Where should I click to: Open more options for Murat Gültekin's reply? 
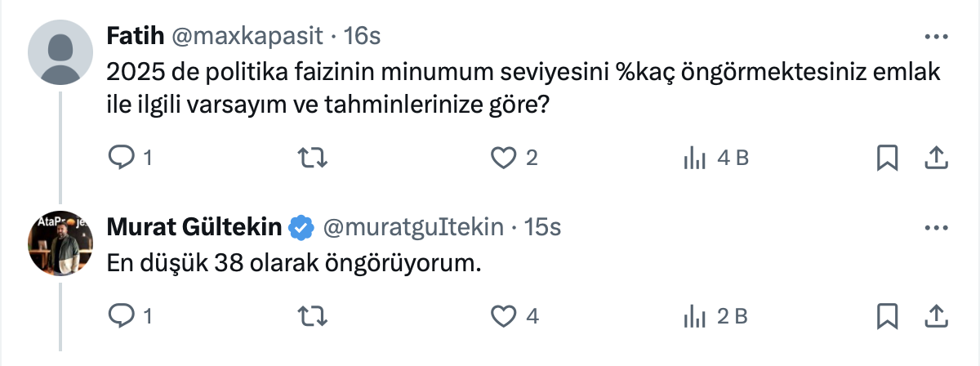click(x=936, y=226)
